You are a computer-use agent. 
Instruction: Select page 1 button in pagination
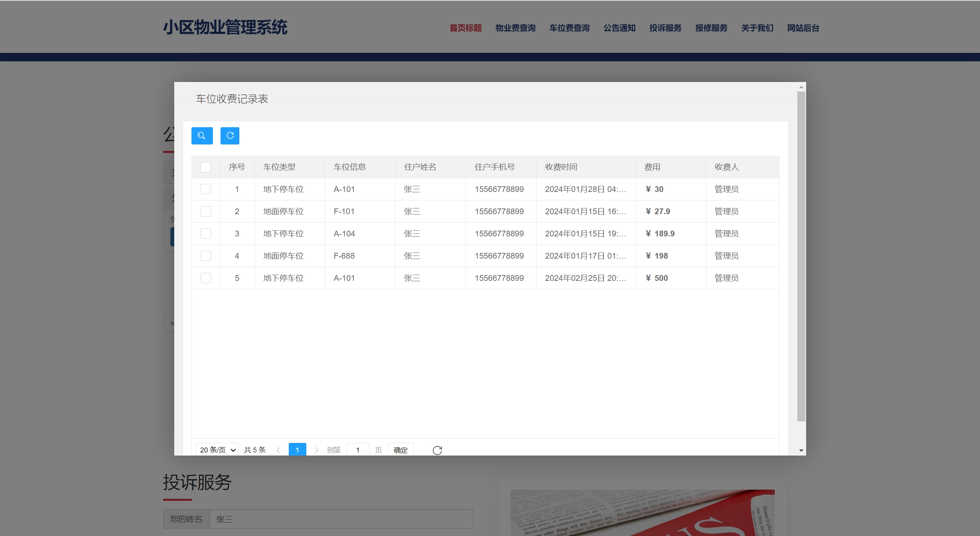pyautogui.click(x=297, y=450)
